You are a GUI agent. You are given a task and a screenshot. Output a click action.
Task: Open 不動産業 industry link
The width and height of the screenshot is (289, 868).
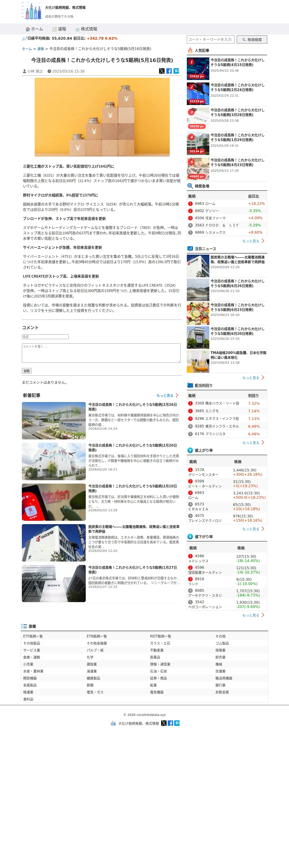157,650
